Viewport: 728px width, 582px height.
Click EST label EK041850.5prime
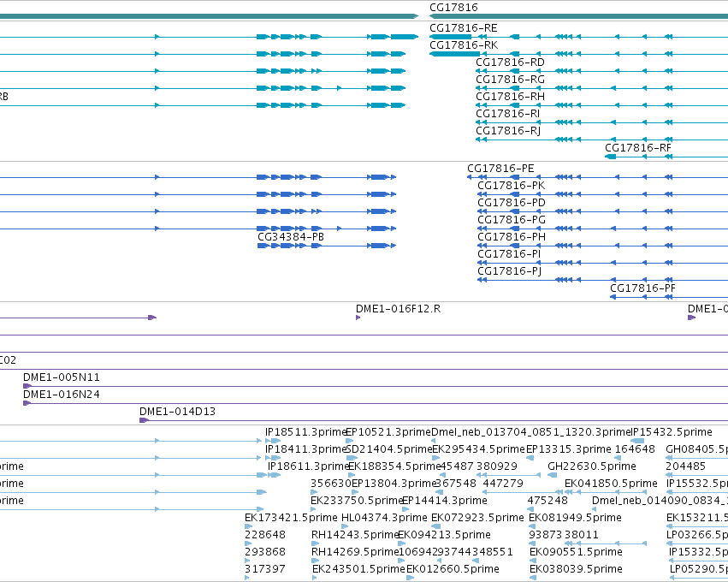pos(611,484)
